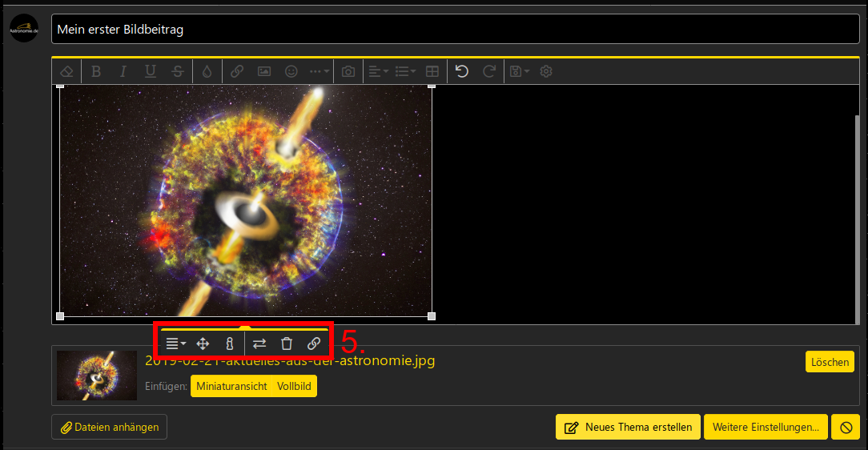Click the camera media icon
The image size is (868, 450).
[348, 71]
